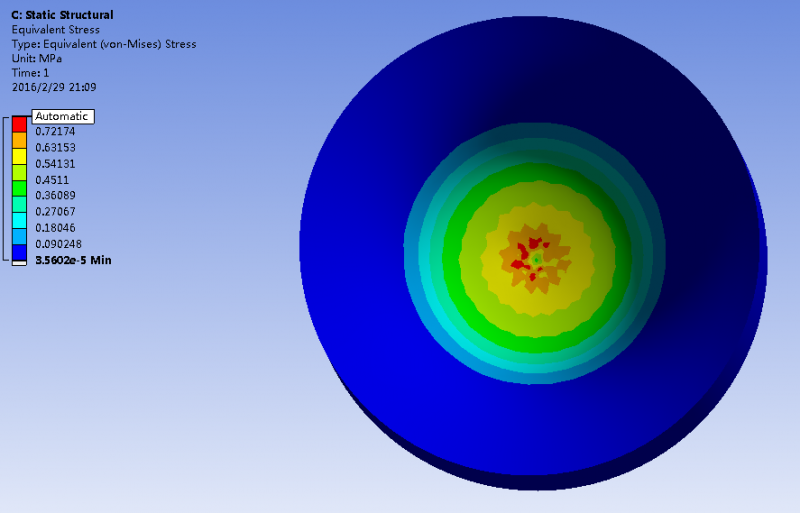Click the 0.63153 legend value
This screenshot has height=513, width=800.
[x=55, y=148]
